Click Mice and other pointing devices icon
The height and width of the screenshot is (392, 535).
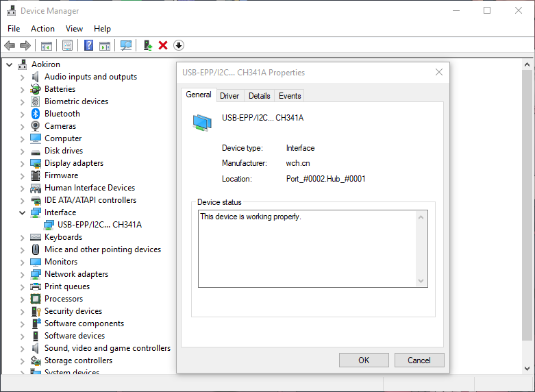(36, 249)
